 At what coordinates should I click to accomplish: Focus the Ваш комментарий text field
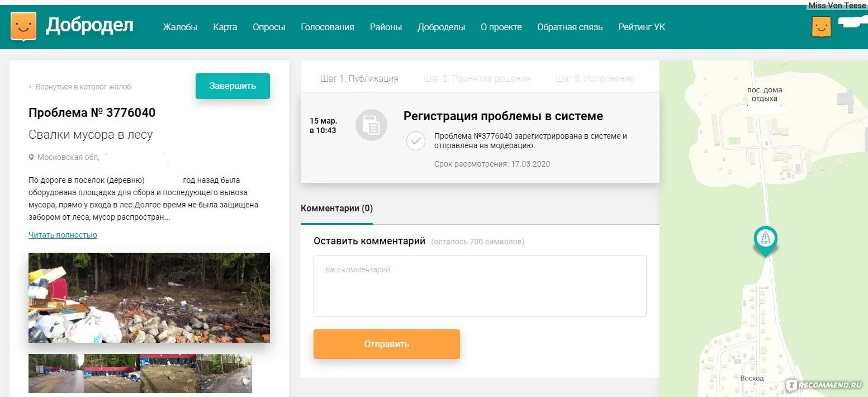coord(480,286)
